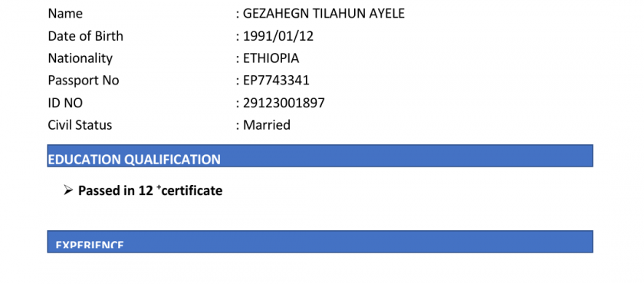Place cursor in 1991/01/12 date value
The height and width of the screenshot is (284, 644).
click(x=278, y=36)
